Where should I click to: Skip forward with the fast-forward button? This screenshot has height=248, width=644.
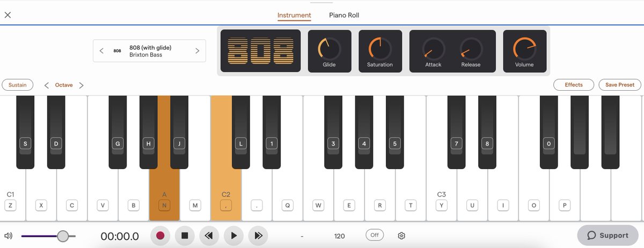click(x=258, y=235)
